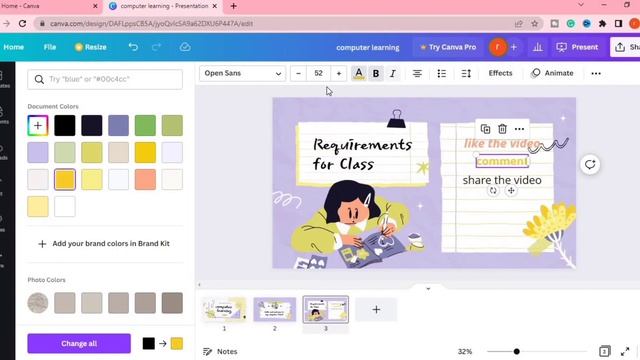The height and width of the screenshot is (360, 640).
Task: Select the darkest brown photo color swatch
Action: point(172,303)
